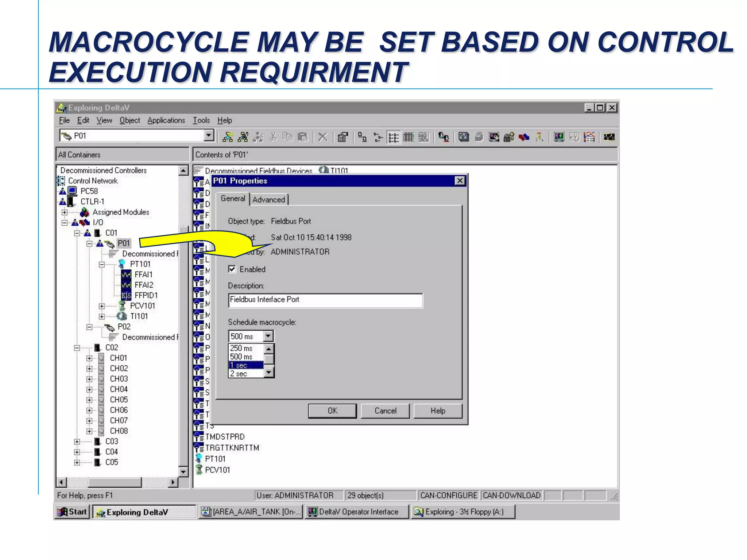Select PT101 in the contents pane
This screenshot has width=747, height=560.
point(215,459)
